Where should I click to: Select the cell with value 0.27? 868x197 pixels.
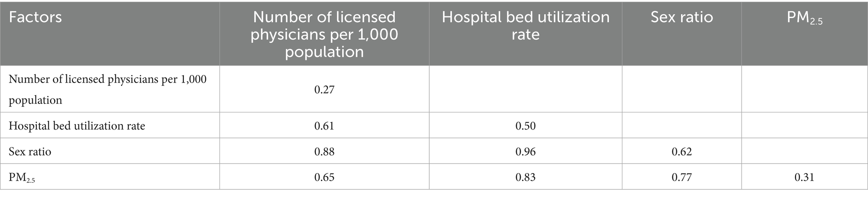[324, 89]
